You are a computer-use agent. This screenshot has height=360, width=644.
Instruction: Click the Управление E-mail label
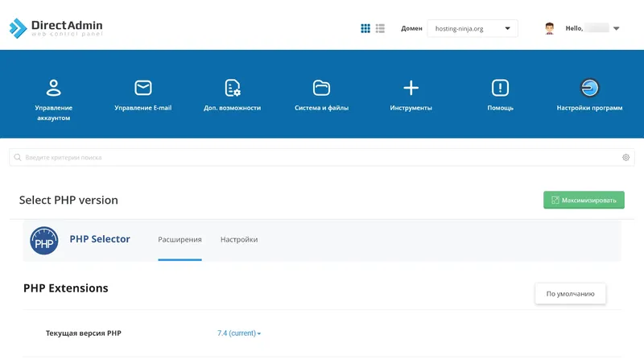(x=143, y=108)
